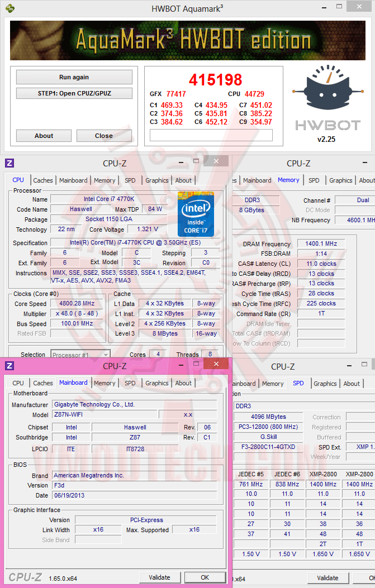
Task: Click the manufacturer Gigabyte Technology Co., Ltd.
Action: click(134, 404)
